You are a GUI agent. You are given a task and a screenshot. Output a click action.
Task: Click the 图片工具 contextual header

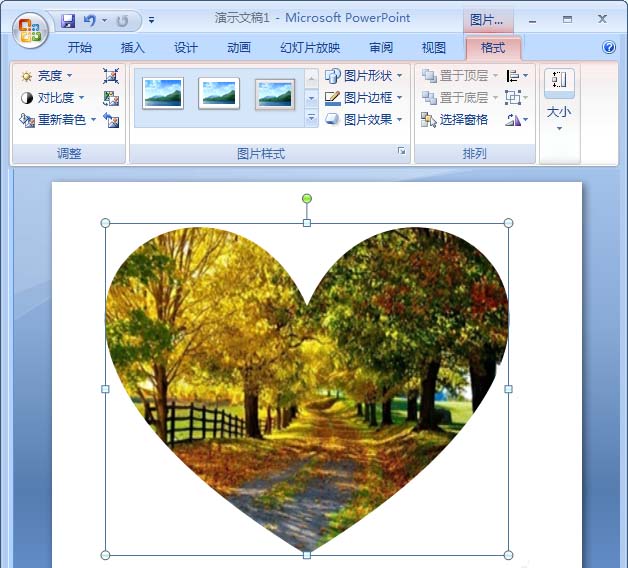[x=487, y=20]
